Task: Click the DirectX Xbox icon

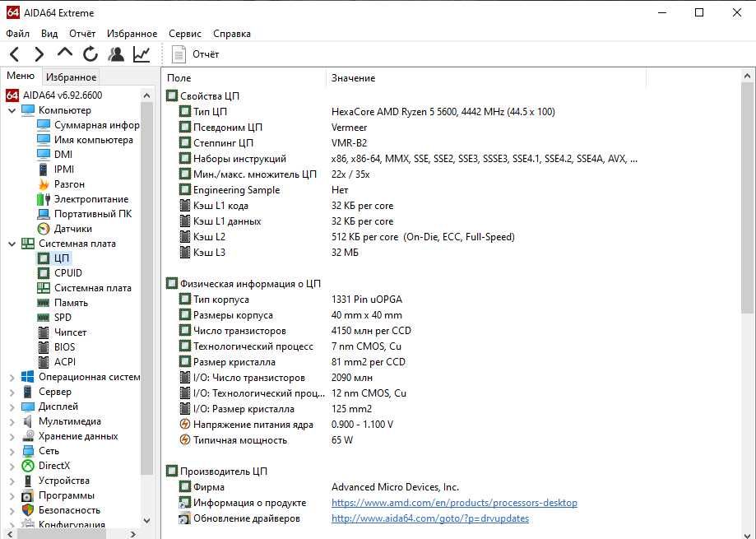Action: tap(28, 467)
